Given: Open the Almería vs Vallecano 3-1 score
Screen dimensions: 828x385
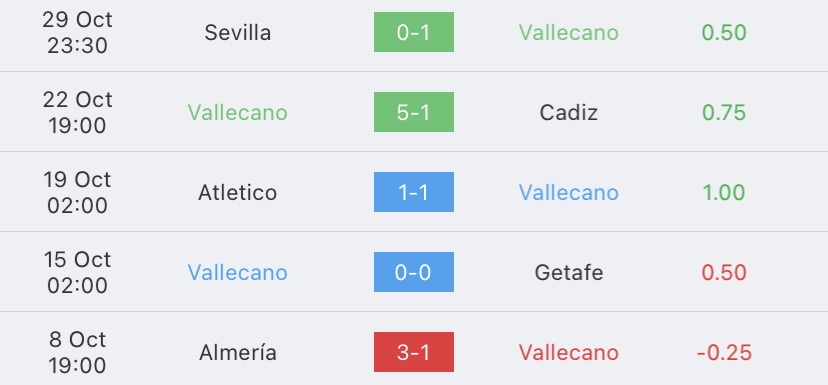Looking at the screenshot, I should [x=413, y=352].
